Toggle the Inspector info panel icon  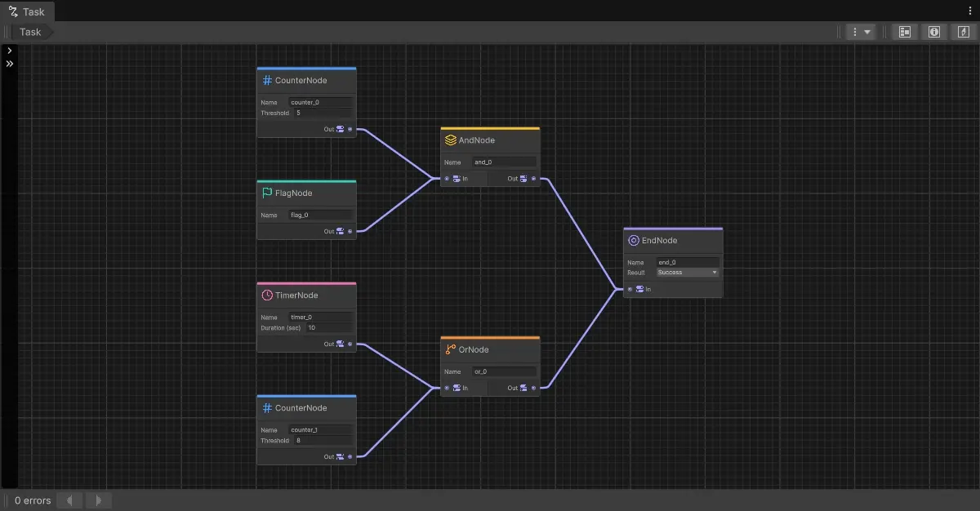point(934,32)
